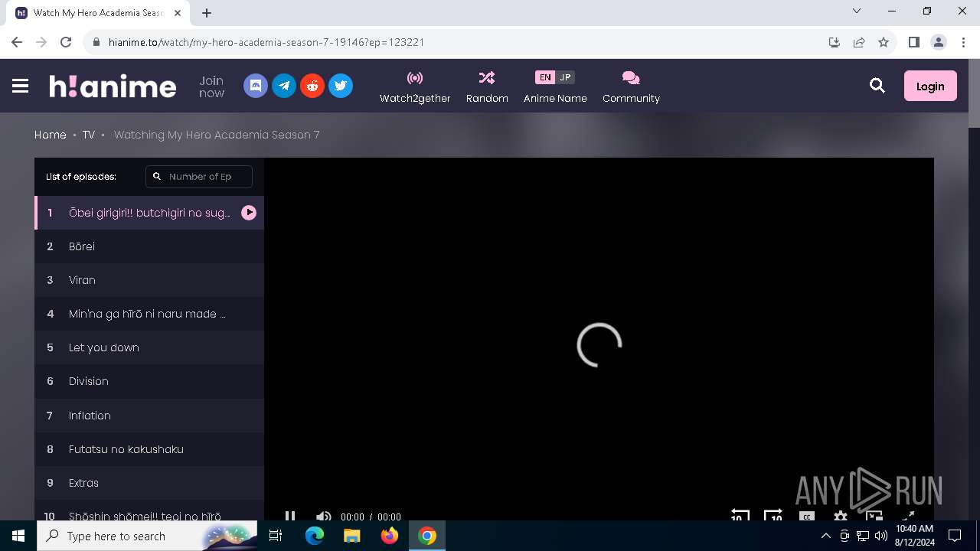
Task: Open a new tab with plus button
Action: [207, 13]
